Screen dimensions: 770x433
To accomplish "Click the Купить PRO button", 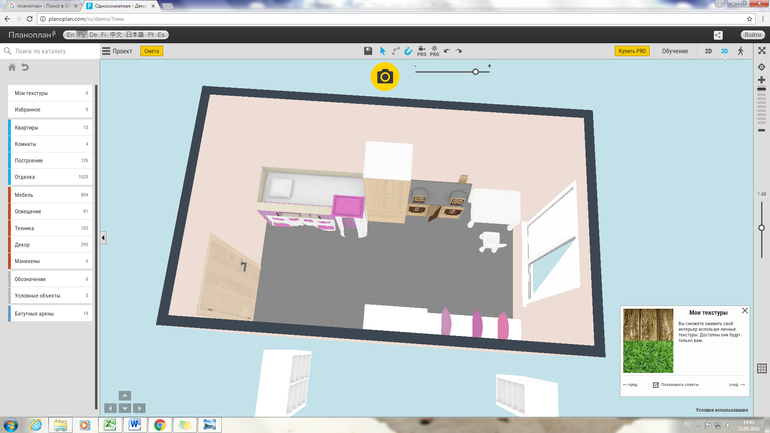I will point(633,50).
